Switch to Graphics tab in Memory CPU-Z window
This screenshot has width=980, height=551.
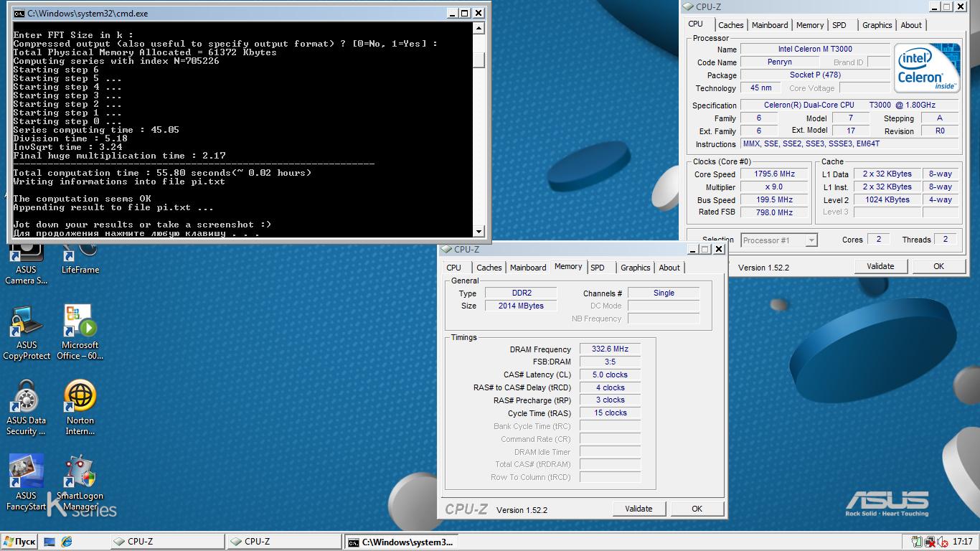tap(635, 268)
